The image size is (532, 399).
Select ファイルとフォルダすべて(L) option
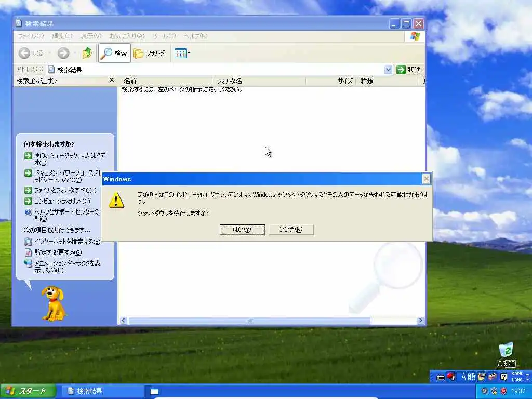tap(60, 190)
